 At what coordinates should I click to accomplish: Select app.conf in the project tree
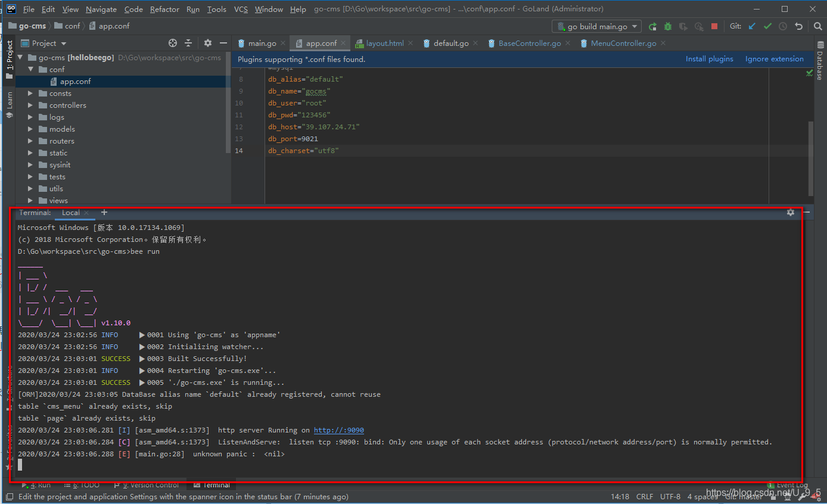tap(75, 81)
